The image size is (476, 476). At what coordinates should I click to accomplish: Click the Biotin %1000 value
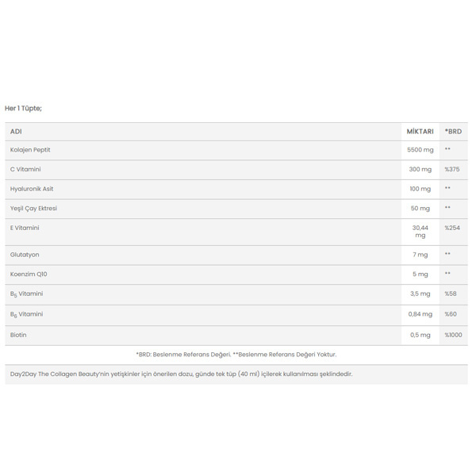[453, 335]
